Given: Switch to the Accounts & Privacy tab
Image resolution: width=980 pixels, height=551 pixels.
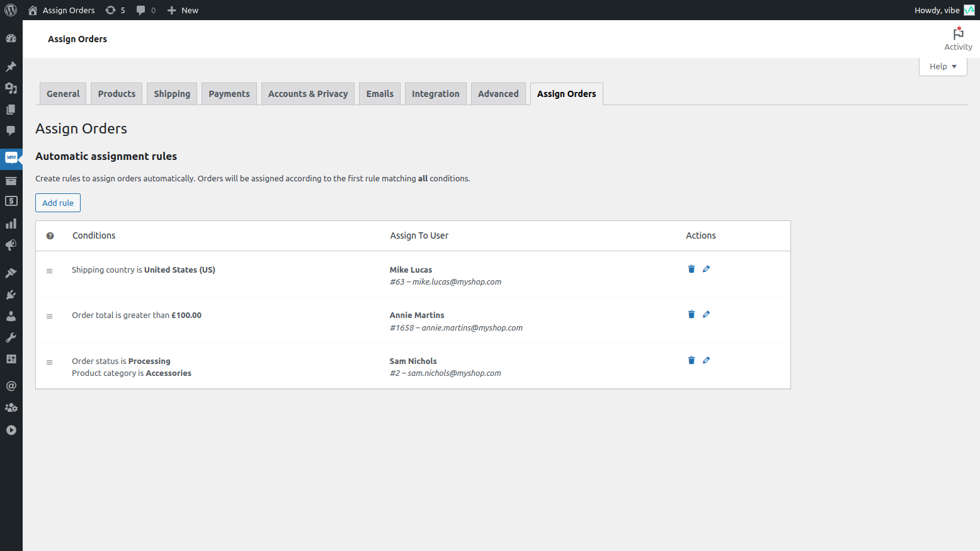Looking at the screenshot, I should click(307, 93).
